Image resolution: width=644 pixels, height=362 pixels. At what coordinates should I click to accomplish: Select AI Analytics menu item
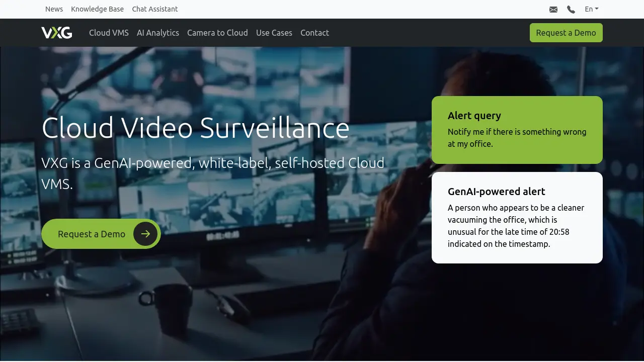[x=158, y=33]
